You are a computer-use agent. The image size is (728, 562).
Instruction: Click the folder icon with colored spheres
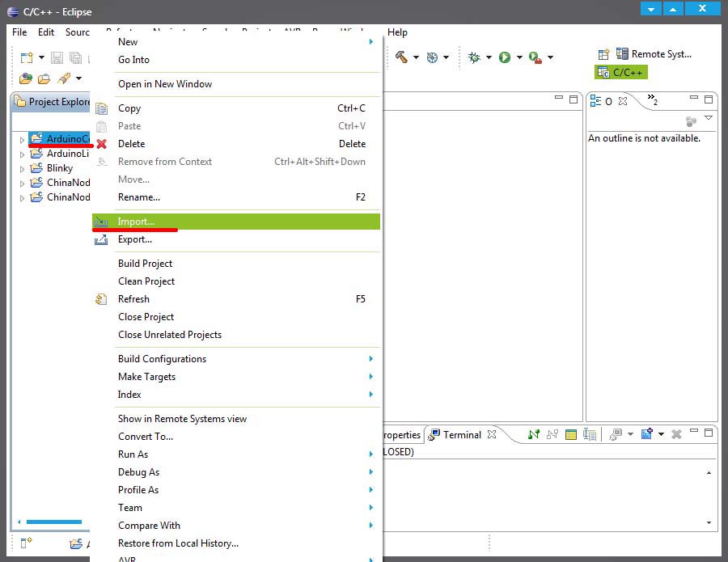(26, 78)
